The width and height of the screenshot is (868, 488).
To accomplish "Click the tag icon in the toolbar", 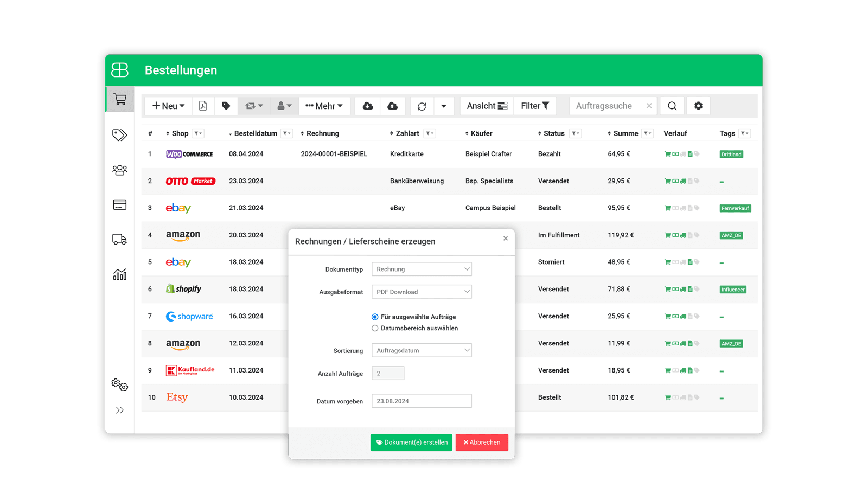I will pos(226,106).
